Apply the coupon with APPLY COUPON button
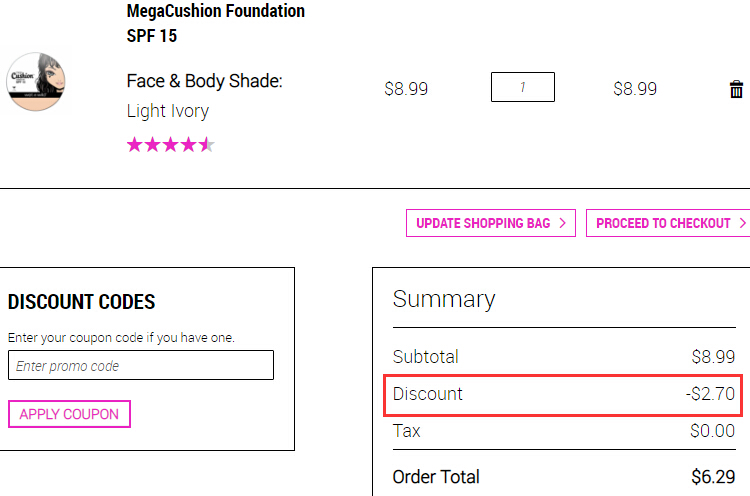The width and height of the screenshot is (750, 496). 69,414
